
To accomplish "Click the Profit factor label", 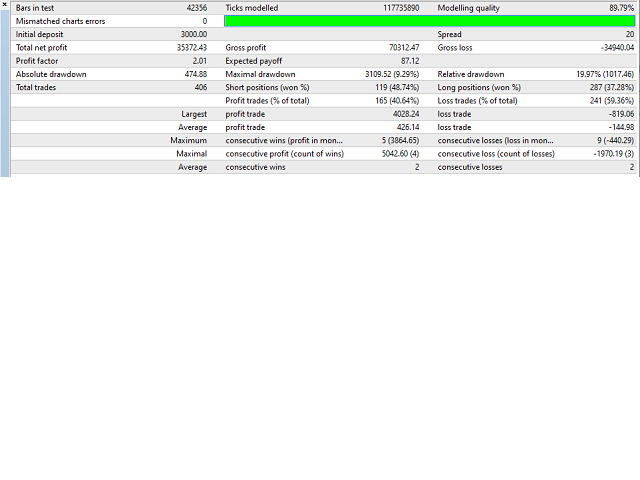I will (38, 61).
